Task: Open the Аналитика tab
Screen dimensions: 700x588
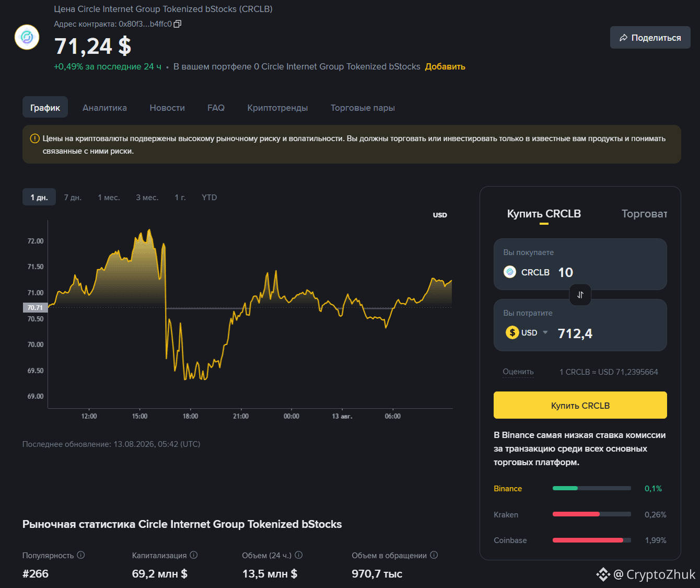Action: coord(104,108)
